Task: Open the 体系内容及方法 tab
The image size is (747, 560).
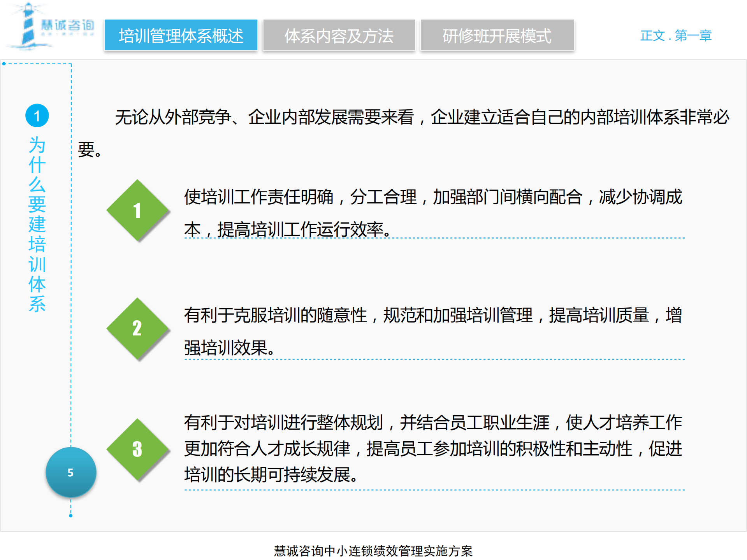Action: (339, 35)
